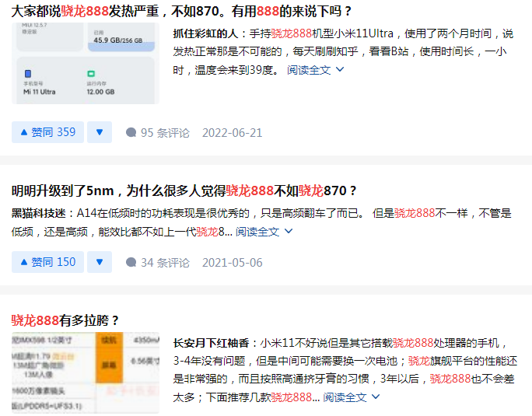Viewport: 532px width, 416px height.
Task: Click excerpt text mentioning 小米11Ultra
Action: pos(343,52)
